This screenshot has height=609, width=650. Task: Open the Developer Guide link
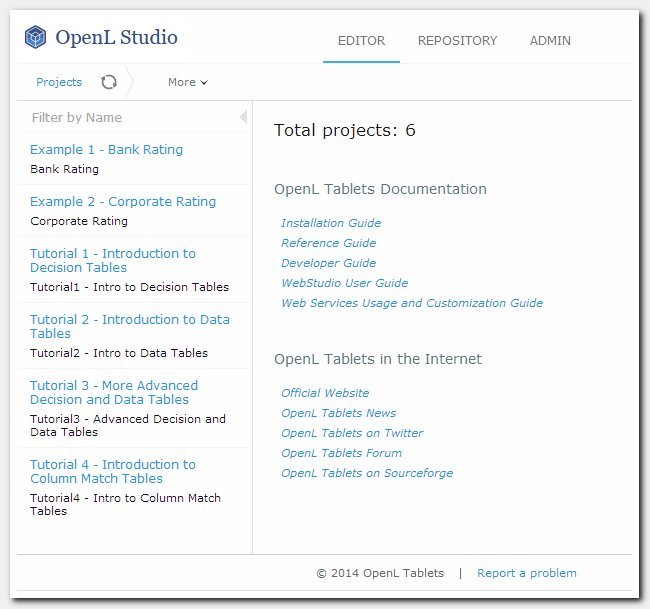tap(329, 263)
